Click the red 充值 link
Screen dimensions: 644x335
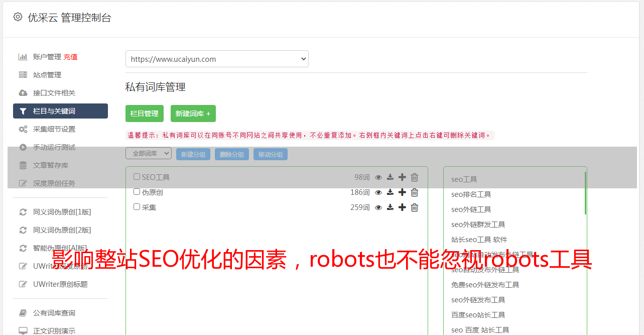[70, 57]
